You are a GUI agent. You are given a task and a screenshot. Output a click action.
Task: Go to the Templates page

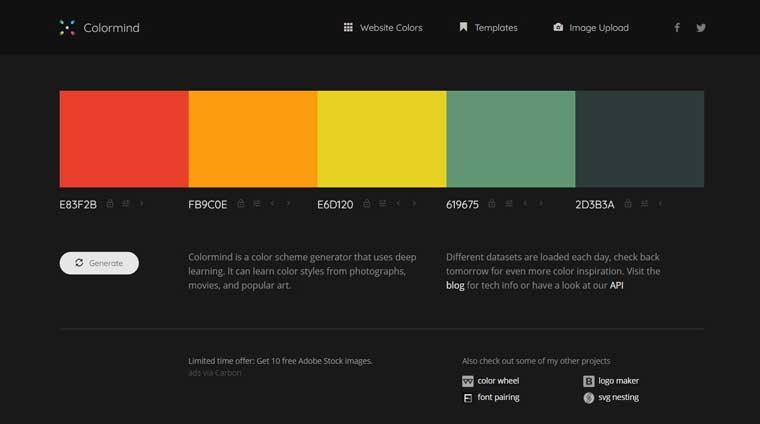pos(488,28)
